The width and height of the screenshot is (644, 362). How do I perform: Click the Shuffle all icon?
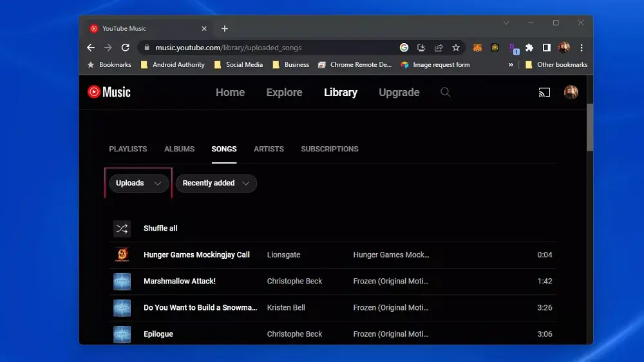[122, 229]
